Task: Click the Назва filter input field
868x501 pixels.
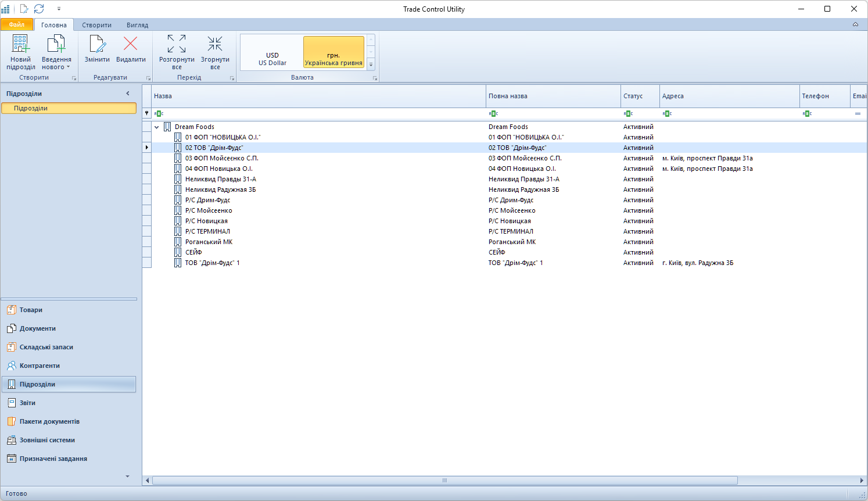Action: click(320, 113)
